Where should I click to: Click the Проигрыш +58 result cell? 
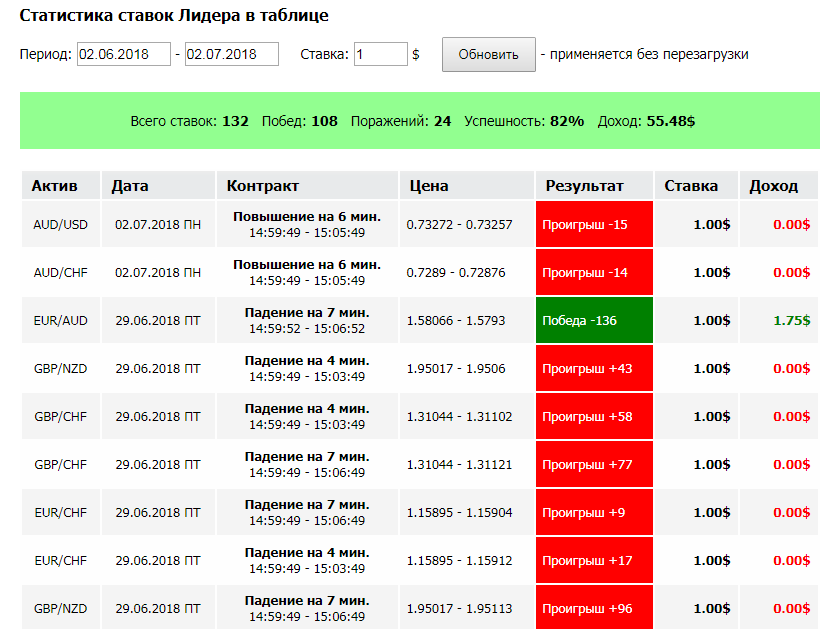[x=594, y=417]
